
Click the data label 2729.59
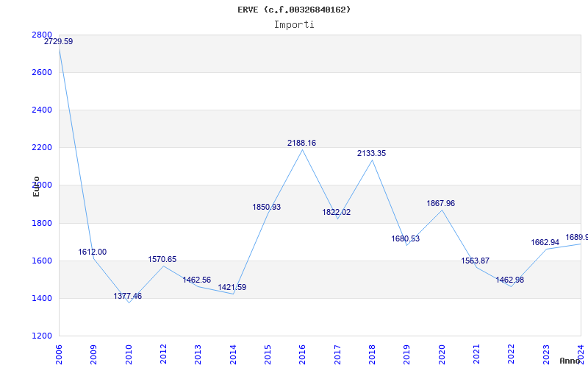[x=59, y=42]
